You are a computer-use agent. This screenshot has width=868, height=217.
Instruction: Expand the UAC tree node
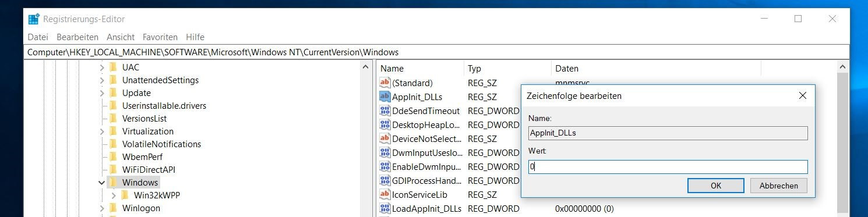pos(102,67)
